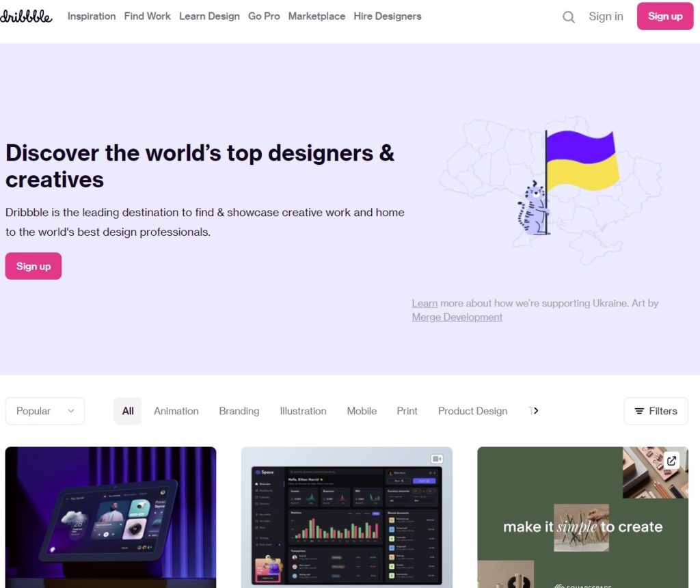Click the external link icon on Squarespace ad
700x588 pixels.
pyautogui.click(x=671, y=461)
